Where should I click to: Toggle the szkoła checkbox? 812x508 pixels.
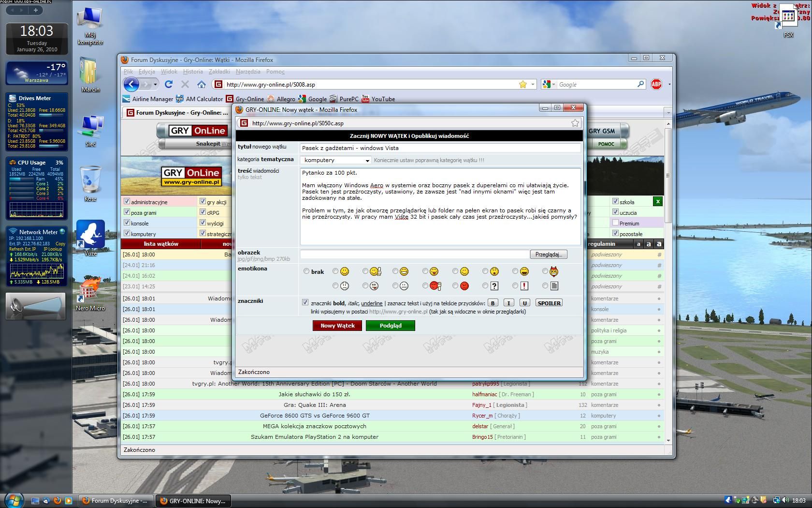615,201
